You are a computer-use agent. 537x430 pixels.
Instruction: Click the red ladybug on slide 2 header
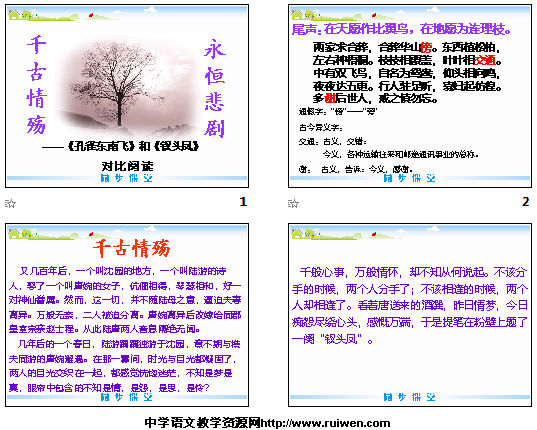click(x=374, y=15)
